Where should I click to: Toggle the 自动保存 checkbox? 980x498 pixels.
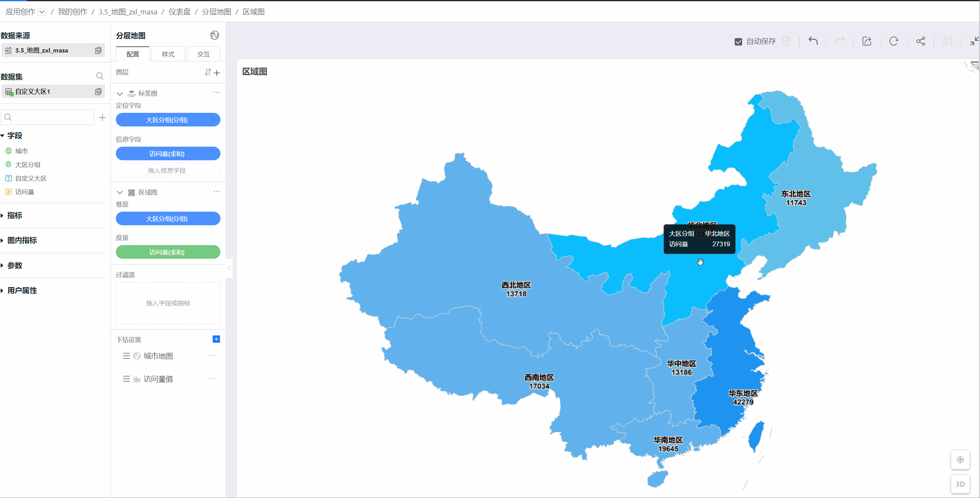click(x=738, y=42)
